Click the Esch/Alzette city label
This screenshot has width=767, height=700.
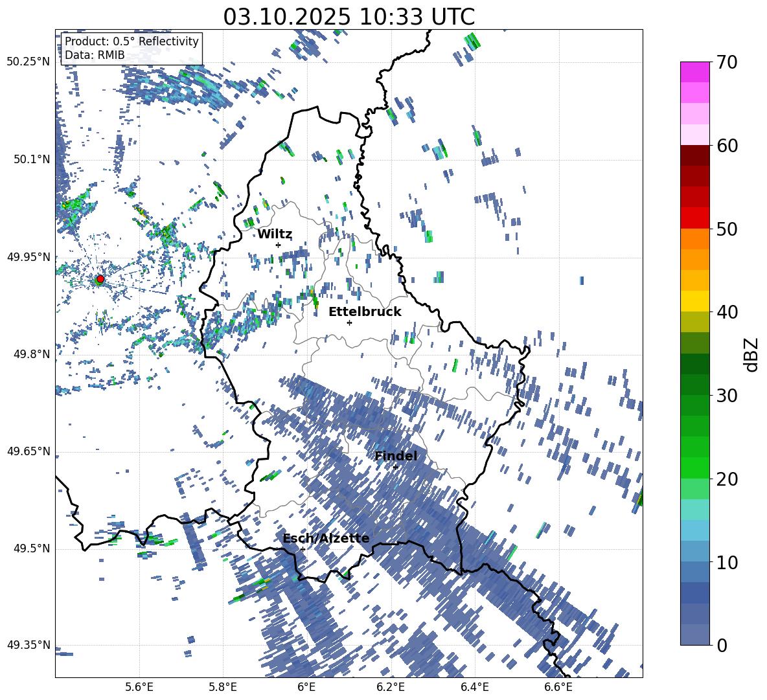pyautogui.click(x=326, y=538)
